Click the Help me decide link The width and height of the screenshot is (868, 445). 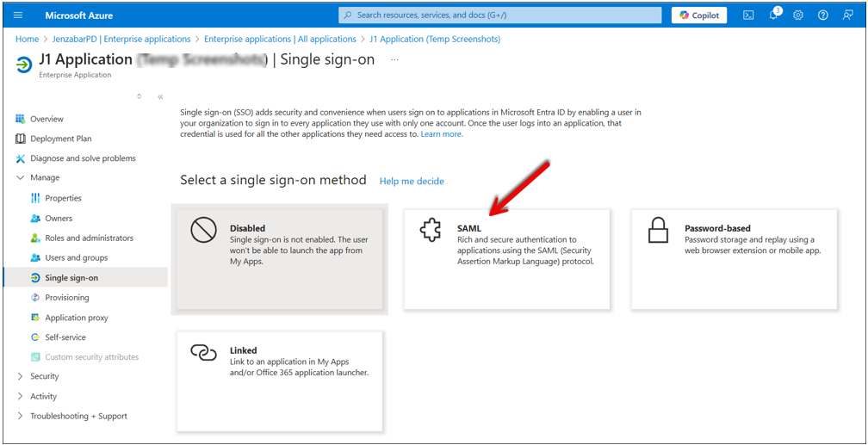412,181
